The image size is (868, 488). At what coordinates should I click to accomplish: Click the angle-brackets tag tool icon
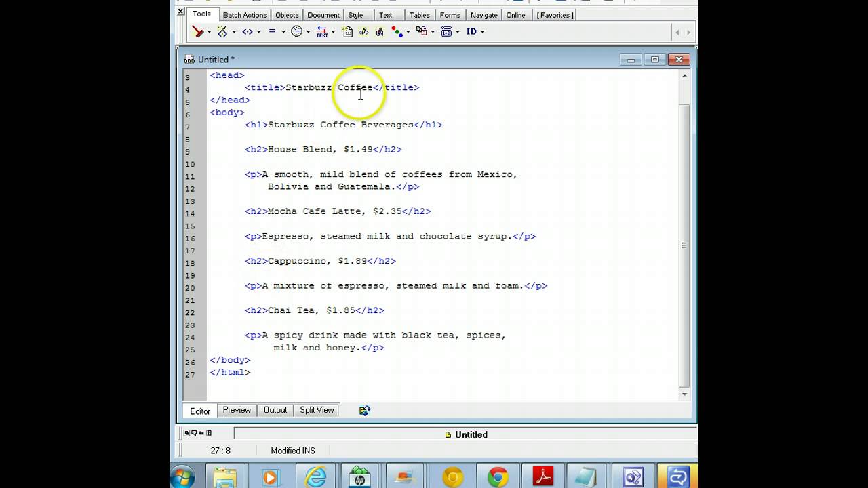point(248,31)
